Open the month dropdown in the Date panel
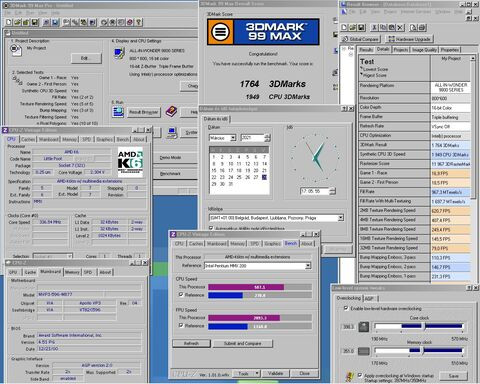This screenshot has width=480, height=384. tap(233, 138)
